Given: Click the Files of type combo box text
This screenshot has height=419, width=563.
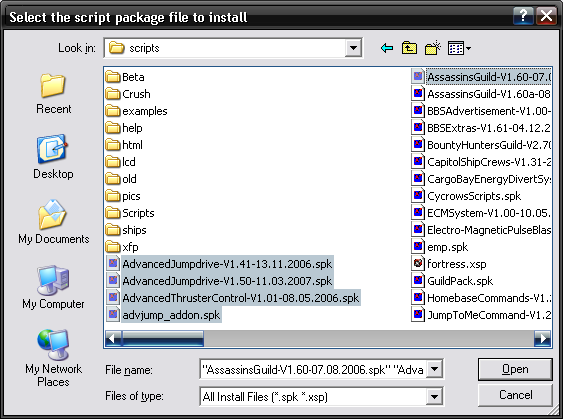Looking at the screenshot, I should pos(313,397).
